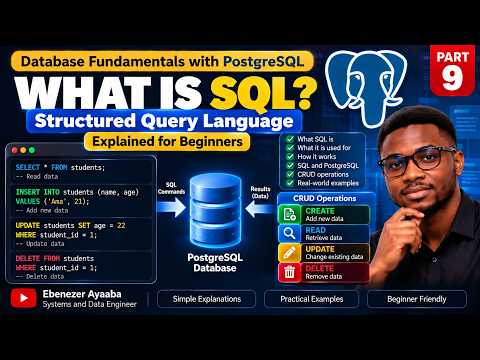Click the SELECT * FROM students; line

coord(60,167)
